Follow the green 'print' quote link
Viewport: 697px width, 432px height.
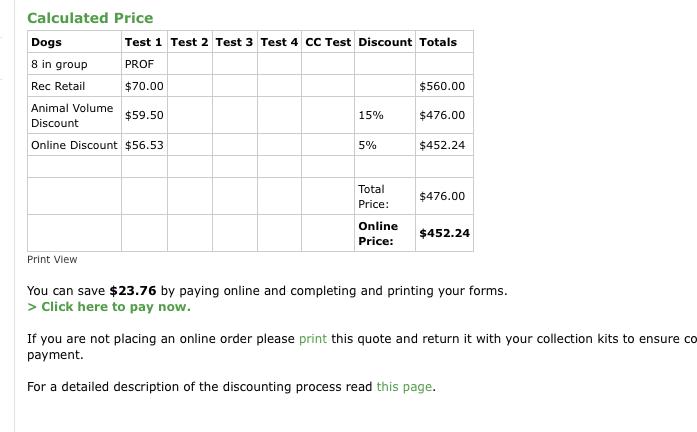[x=313, y=339]
